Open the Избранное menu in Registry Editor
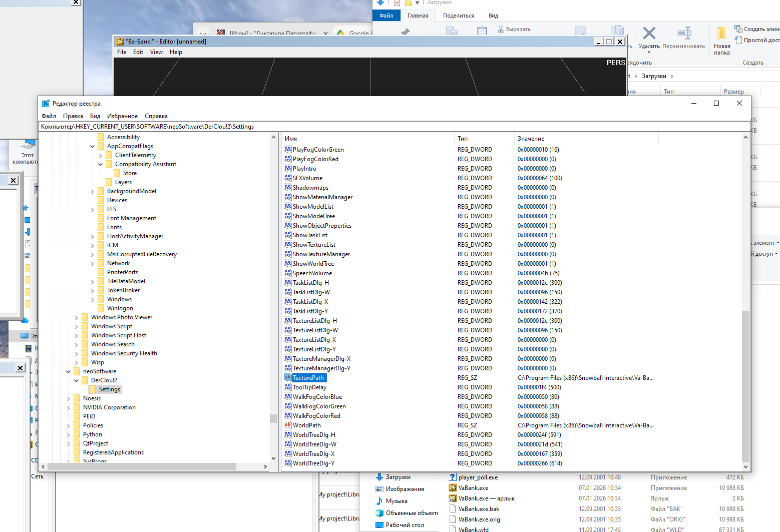Viewport: 780px width, 532px height. [122, 116]
